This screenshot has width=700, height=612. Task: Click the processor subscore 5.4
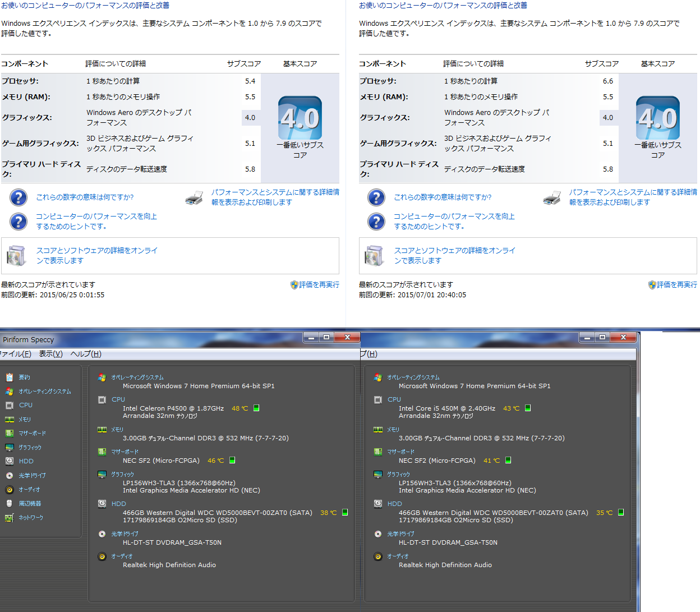(250, 81)
